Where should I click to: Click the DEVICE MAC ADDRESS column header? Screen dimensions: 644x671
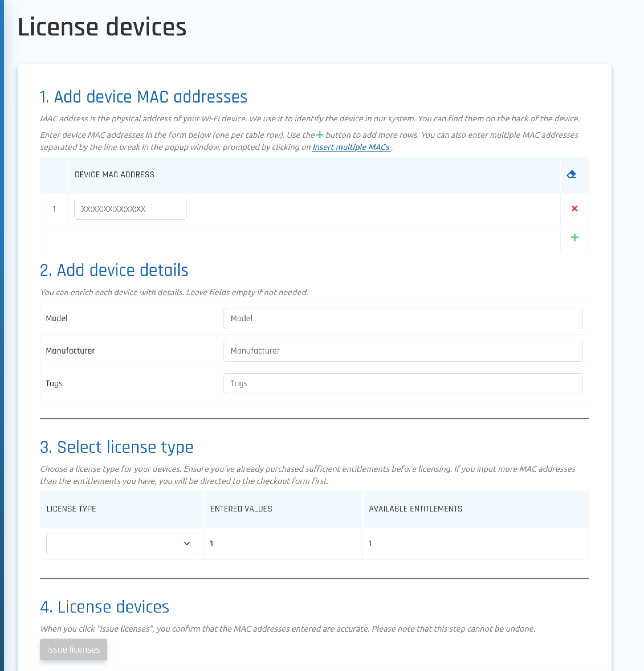pos(115,175)
